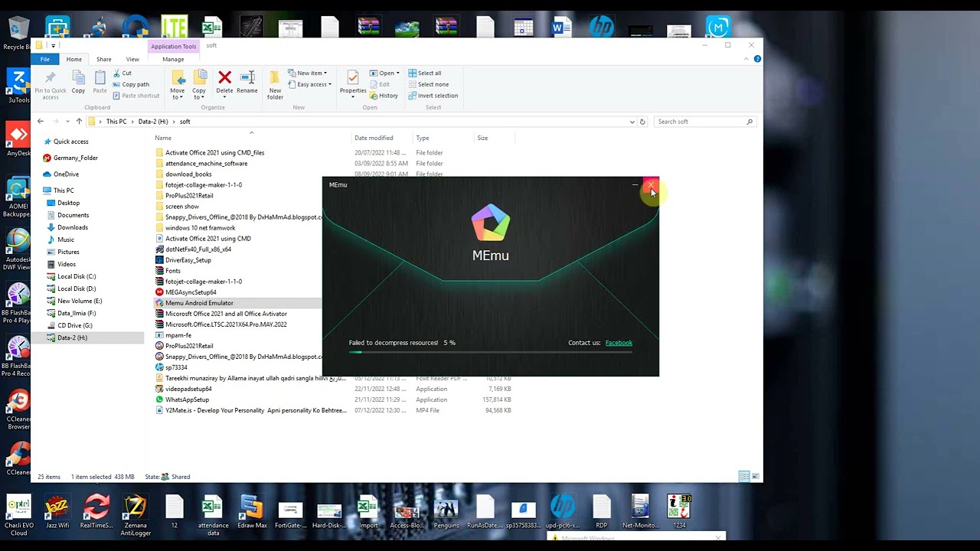Viewport: 980px width, 551px height.
Task: Open the Open dropdown in ribbon
Action: [384, 73]
